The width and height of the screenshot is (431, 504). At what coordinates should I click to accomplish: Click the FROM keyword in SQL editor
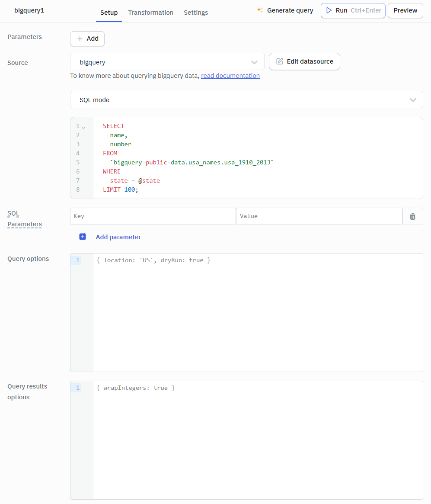tap(110, 153)
